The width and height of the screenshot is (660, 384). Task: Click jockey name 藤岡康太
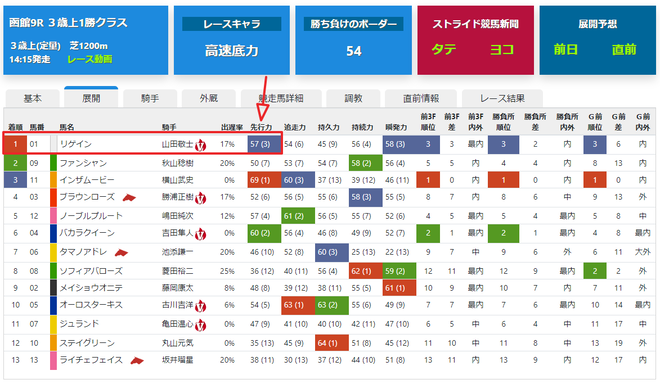(x=178, y=288)
